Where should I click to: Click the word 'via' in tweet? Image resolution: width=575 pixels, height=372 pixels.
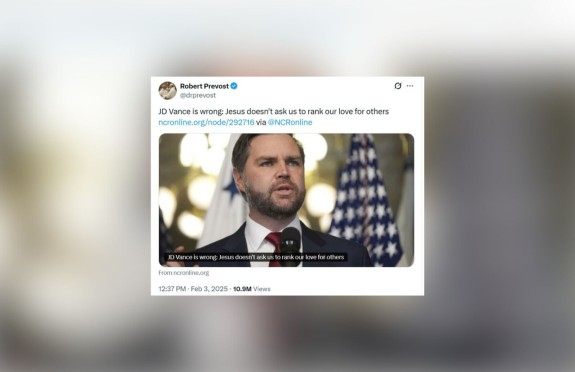[261, 122]
